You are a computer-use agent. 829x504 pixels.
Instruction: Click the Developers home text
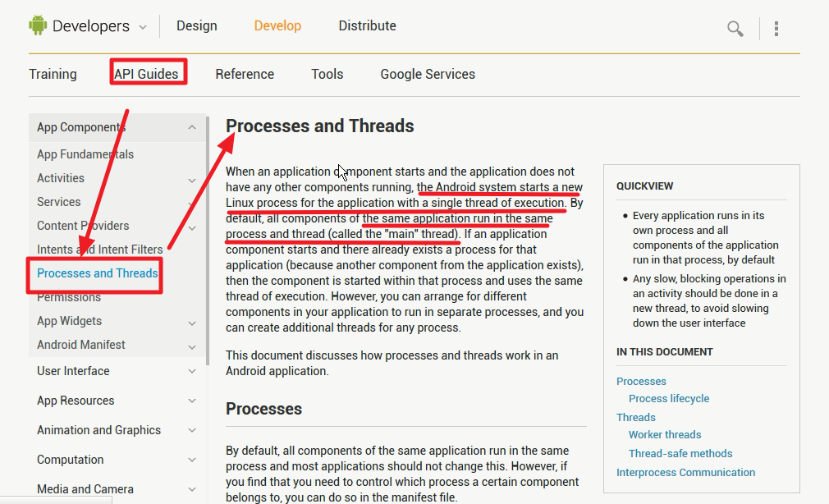pos(91,26)
